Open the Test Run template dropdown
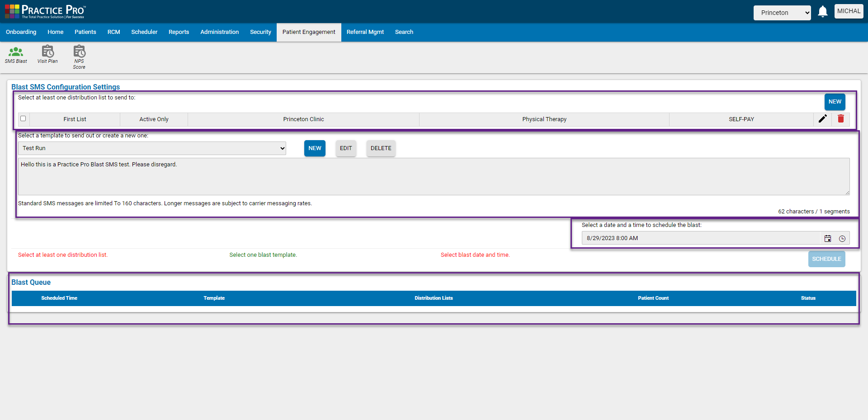Image resolution: width=868 pixels, height=420 pixels. point(152,148)
